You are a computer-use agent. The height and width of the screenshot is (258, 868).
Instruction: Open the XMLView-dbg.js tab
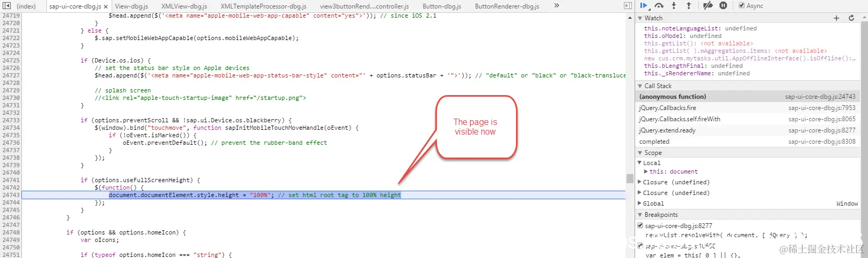[184, 6]
